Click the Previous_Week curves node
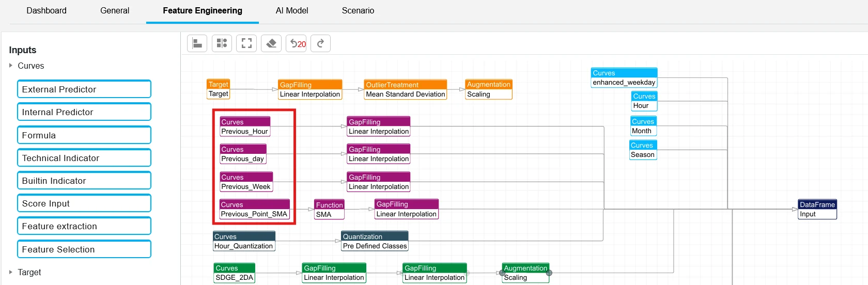868x285 pixels. point(246,182)
